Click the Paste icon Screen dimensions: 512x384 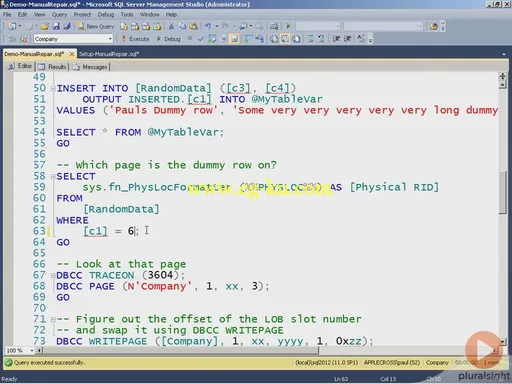(x=193, y=26)
